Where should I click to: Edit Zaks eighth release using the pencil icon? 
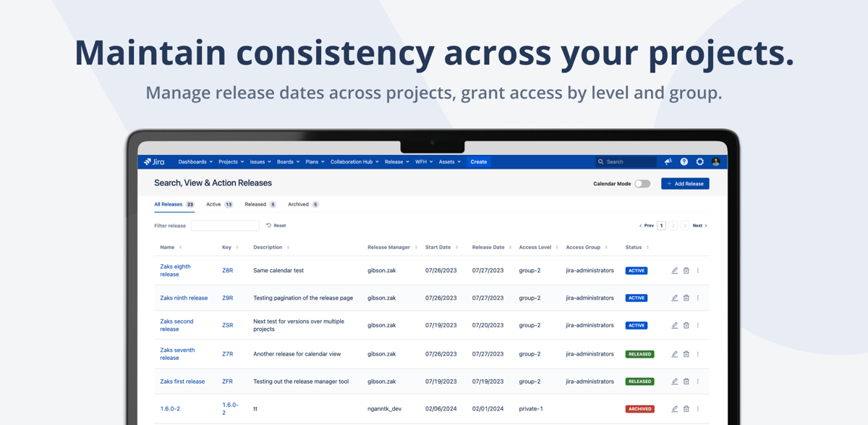pos(674,270)
